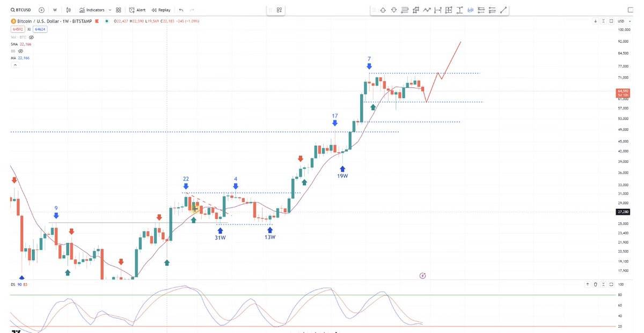The height and width of the screenshot is (333, 644).
Task: Select the blue highlighted bars pattern tool
Action: coord(471,10)
